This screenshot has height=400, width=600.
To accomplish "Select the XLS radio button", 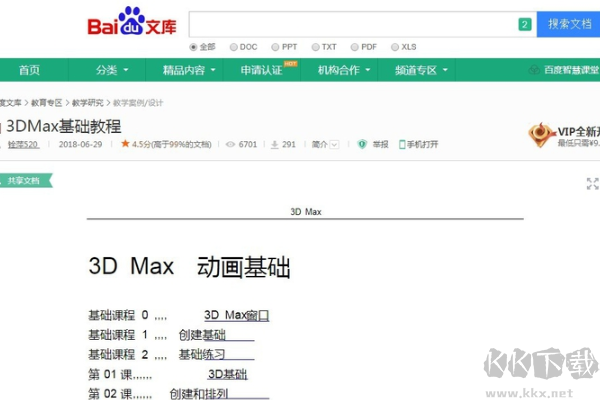I will coord(395,47).
